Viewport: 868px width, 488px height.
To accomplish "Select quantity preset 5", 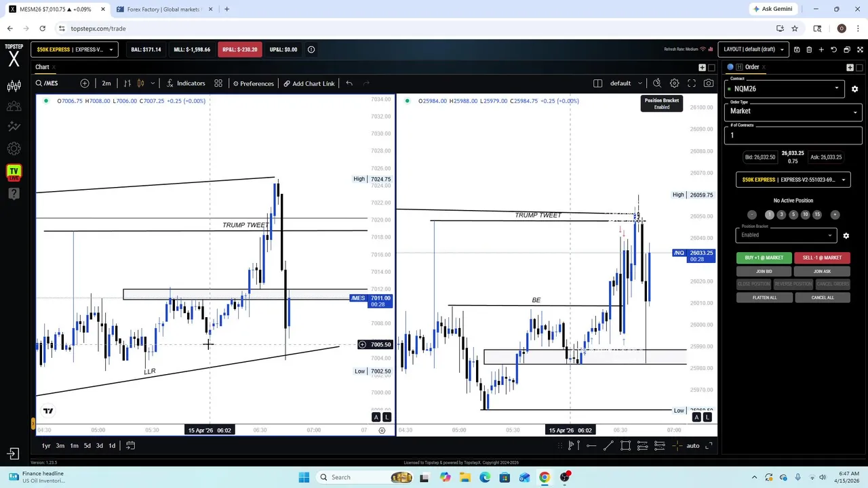I will coord(793,215).
